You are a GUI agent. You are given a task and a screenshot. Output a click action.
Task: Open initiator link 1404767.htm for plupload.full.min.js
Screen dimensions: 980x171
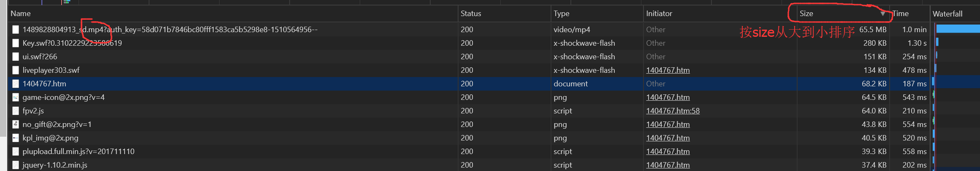pyautogui.click(x=668, y=152)
